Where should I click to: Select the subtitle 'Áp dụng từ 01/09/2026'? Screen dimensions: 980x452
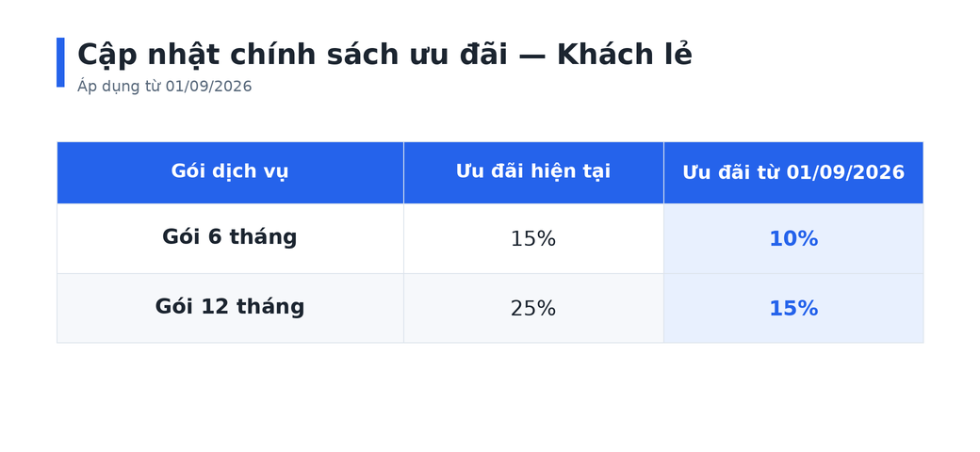(164, 87)
